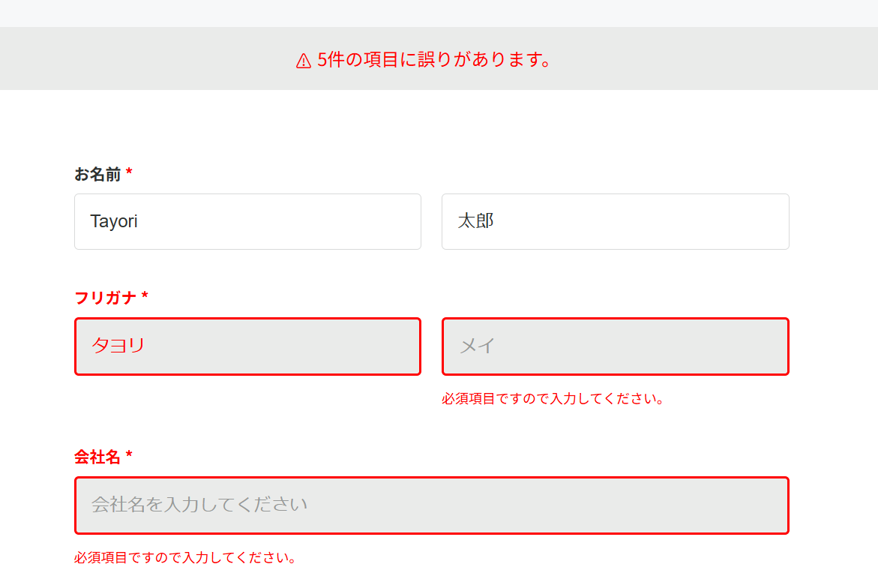Screen dimensions: 878x588
Task: Click the red asterisk beside フリガナ
Action: point(145,298)
